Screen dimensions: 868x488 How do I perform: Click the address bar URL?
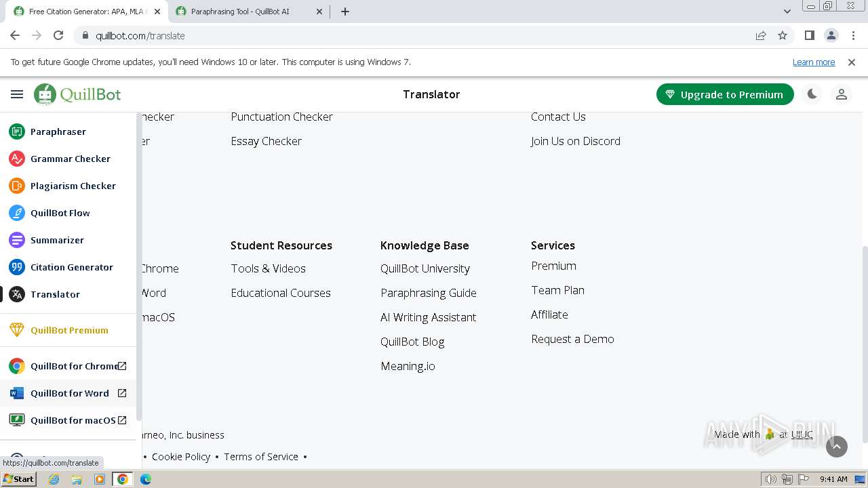click(140, 36)
